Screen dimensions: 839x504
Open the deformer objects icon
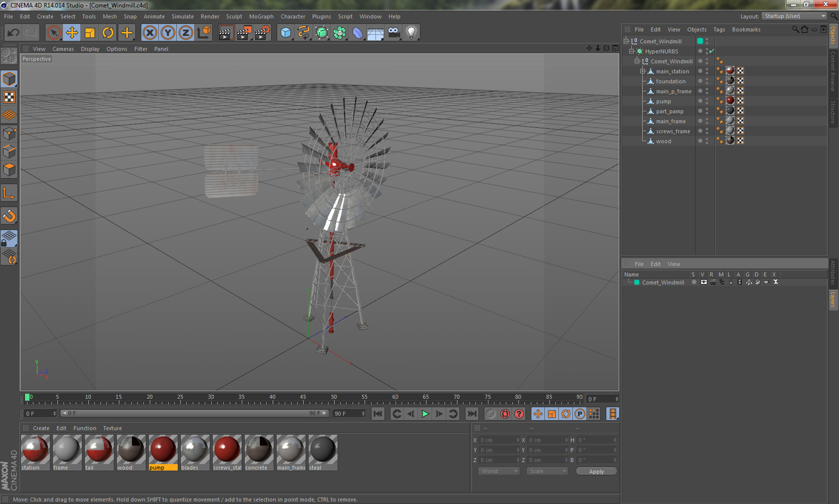pyautogui.click(x=358, y=33)
